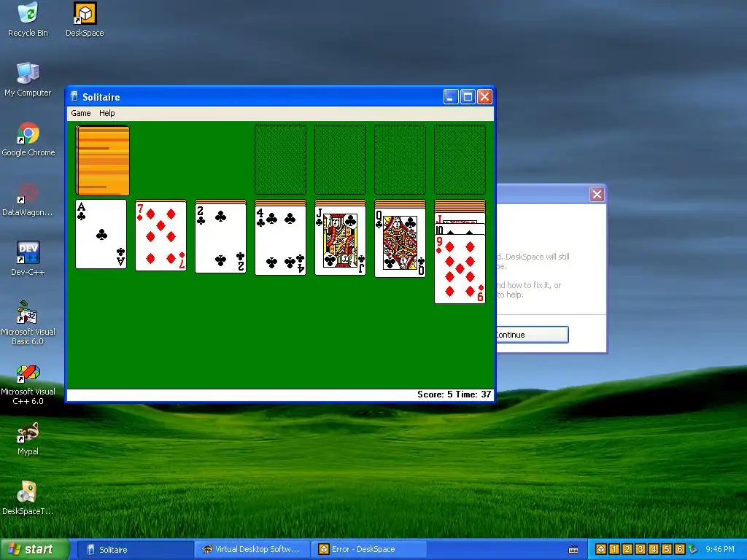
Task: Switch to desktop 3 tray icon
Action: click(640, 549)
